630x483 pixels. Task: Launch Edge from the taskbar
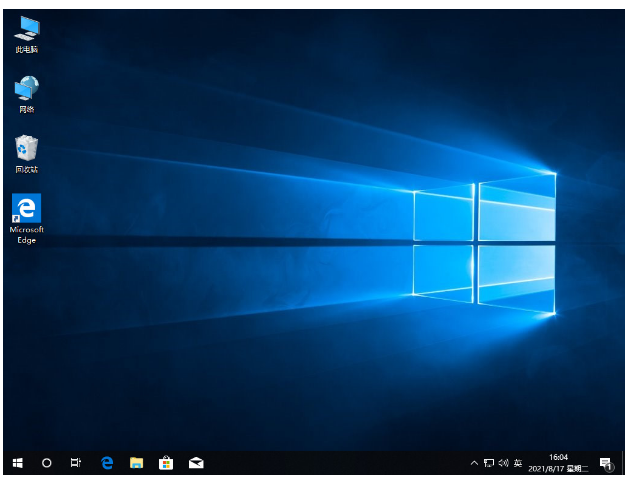[x=107, y=463]
